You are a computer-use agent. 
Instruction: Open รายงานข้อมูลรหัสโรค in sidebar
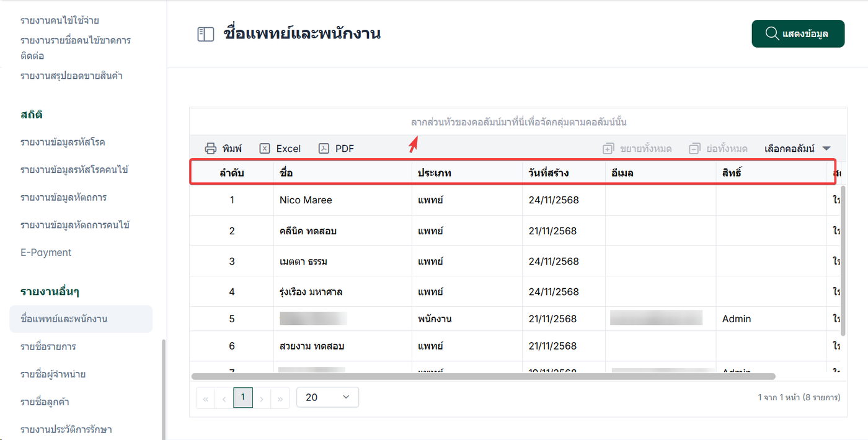coord(63,142)
